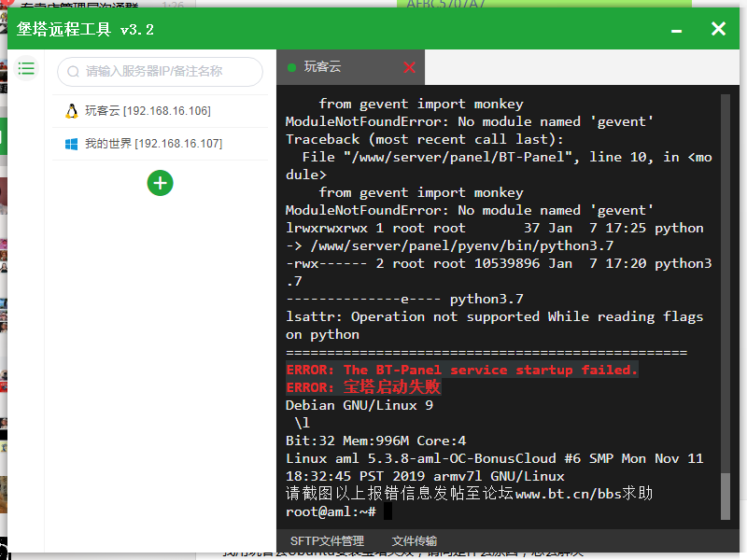
Task: Click the line 'The BT-Panel service startup failed.'
Action: pos(491,370)
